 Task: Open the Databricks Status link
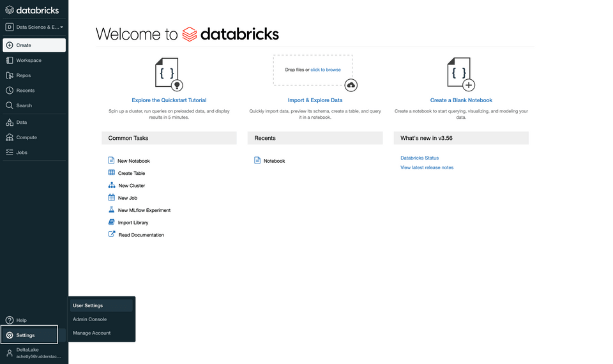(420, 158)
